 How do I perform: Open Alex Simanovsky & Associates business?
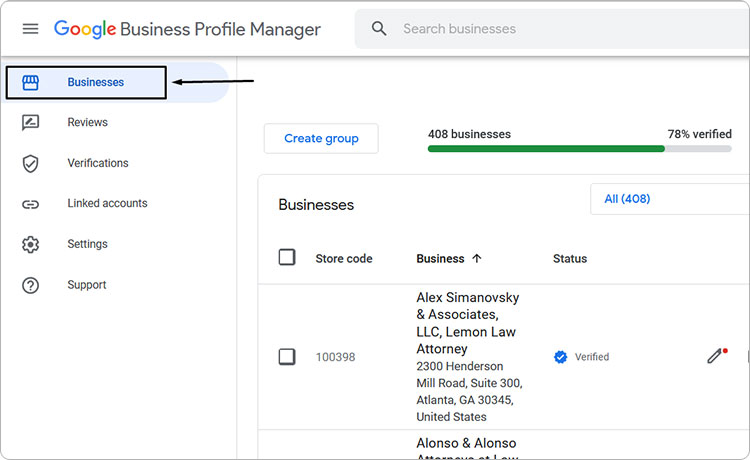pos(467,323)
